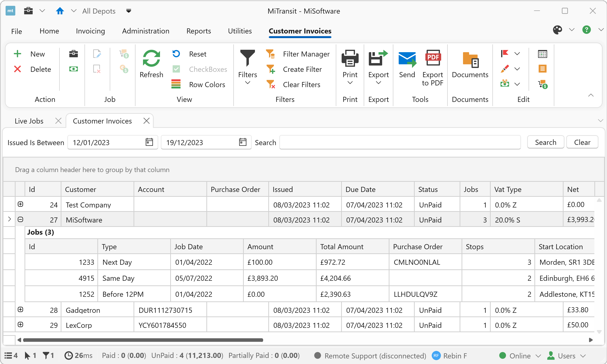607x364 pixels.
Task: Expand the Gadgetron invoice row
Action: pyautogui.click(x=20, y=310)
